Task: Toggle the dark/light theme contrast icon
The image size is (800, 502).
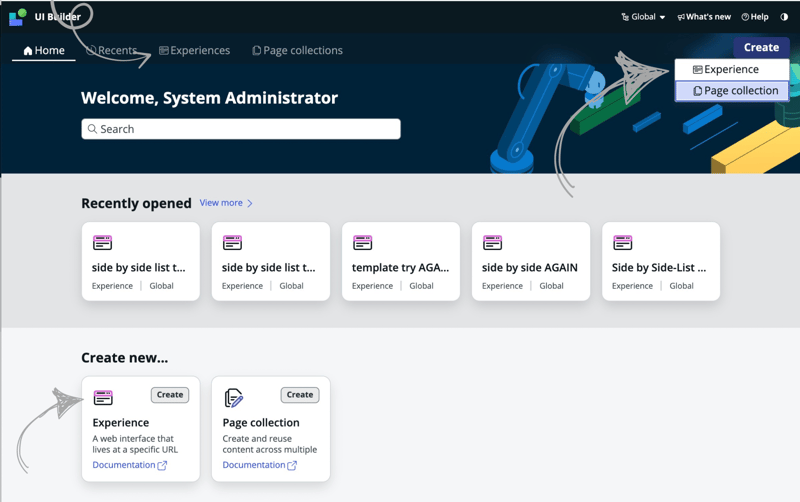Action: coord(784,17)
